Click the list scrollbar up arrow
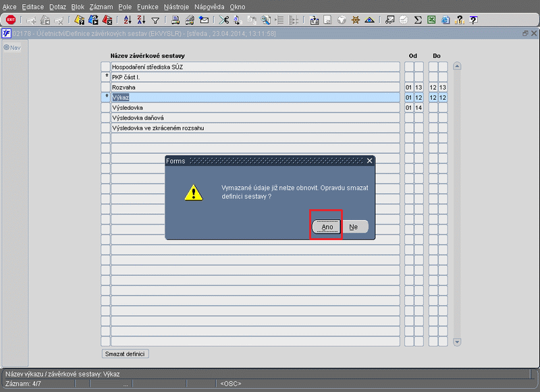Viewport: 540px width, 392px height. click(457, 66)
